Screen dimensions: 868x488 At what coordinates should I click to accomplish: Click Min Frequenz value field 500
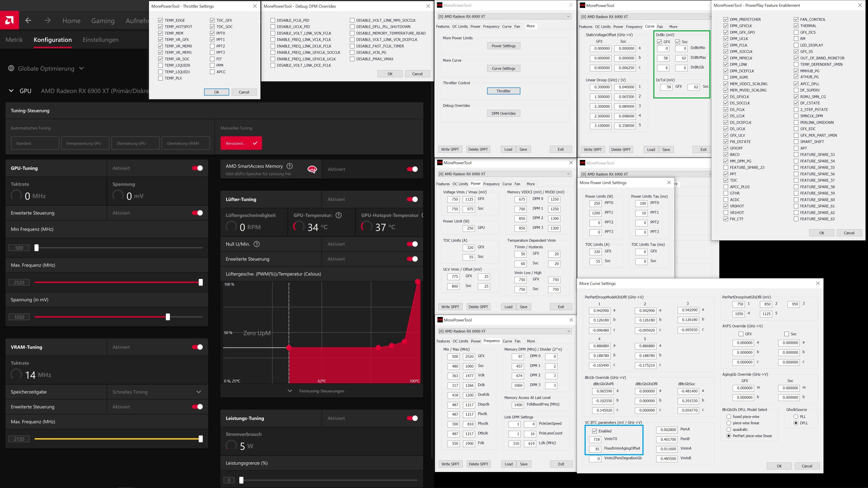click(x=19, y=248)
